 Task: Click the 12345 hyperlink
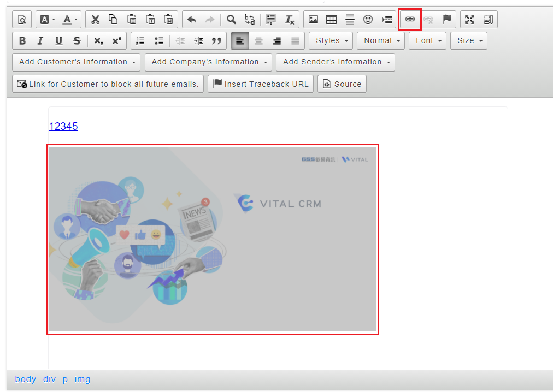(x=63, y=126)
